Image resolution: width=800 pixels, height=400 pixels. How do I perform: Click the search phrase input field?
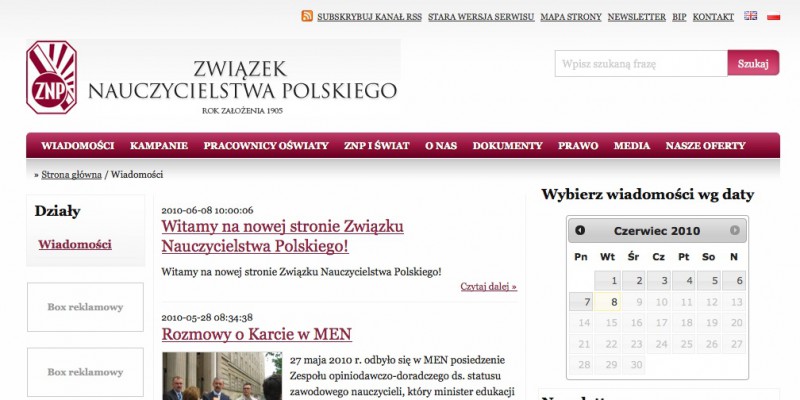tap(641, 64)
